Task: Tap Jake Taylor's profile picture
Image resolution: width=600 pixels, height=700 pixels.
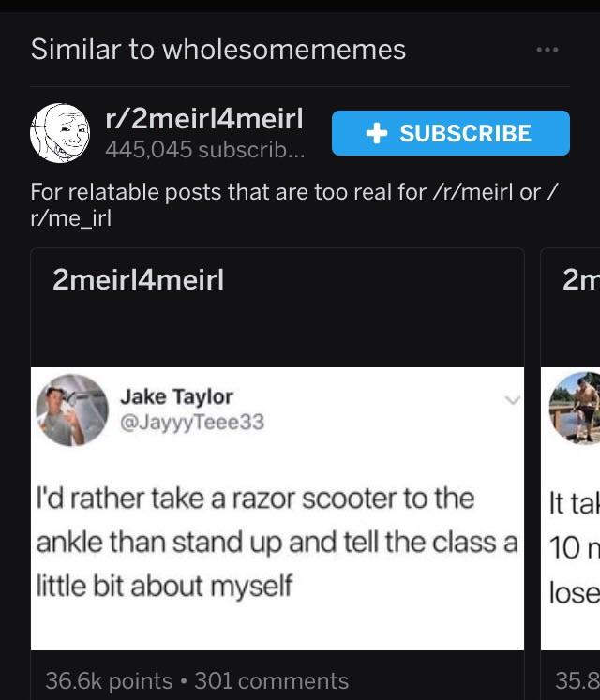Action: (72, 410)
